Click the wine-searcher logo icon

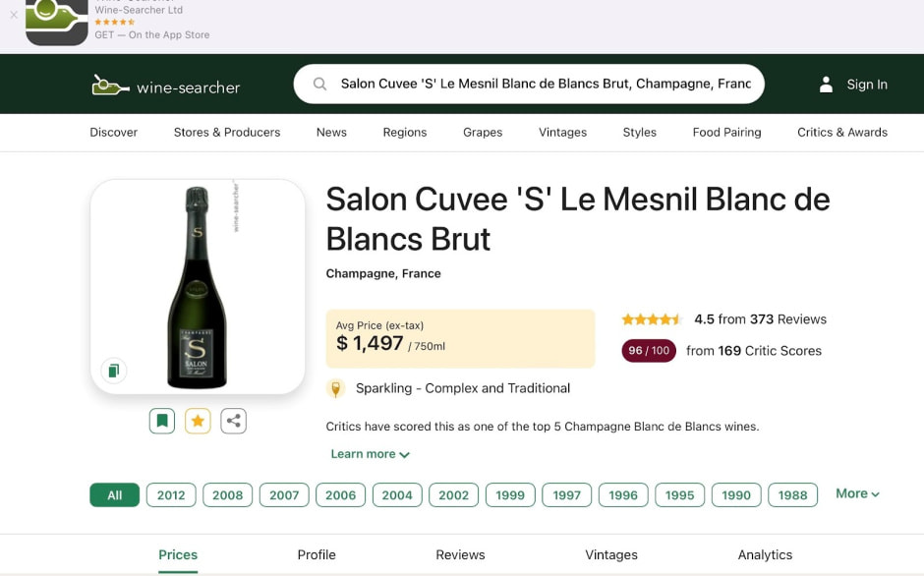(x=110, y=86)
